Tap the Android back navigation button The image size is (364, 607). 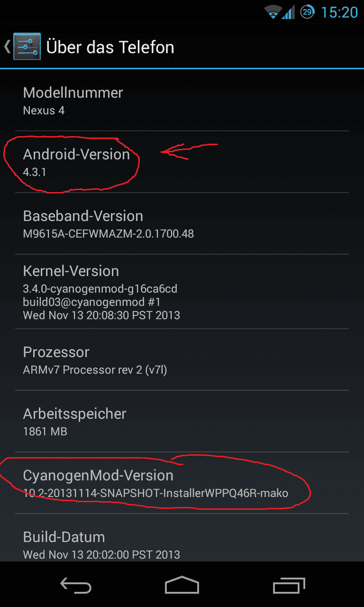pyautogui.click(x=76, y=585)
